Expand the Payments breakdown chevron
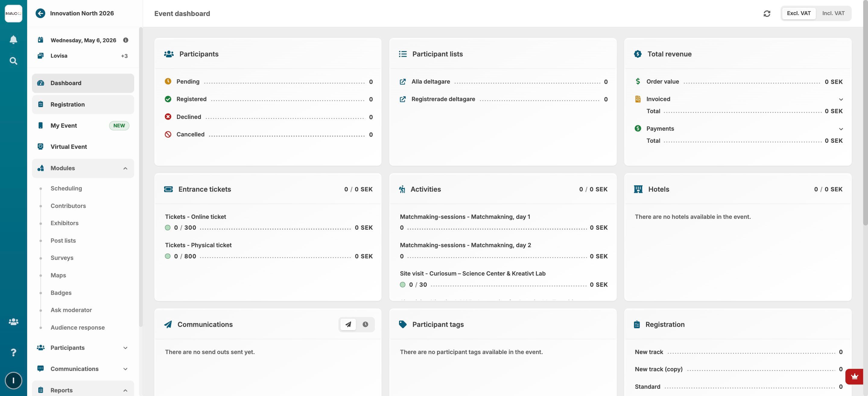The width and height of the screenshot is (868, 396). [841, 129]
